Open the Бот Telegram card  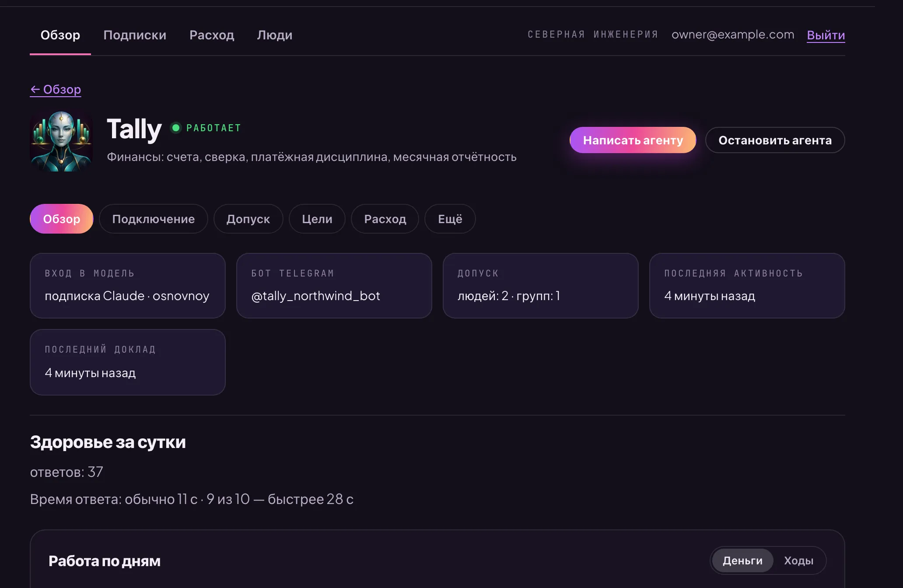pos(334,286)
